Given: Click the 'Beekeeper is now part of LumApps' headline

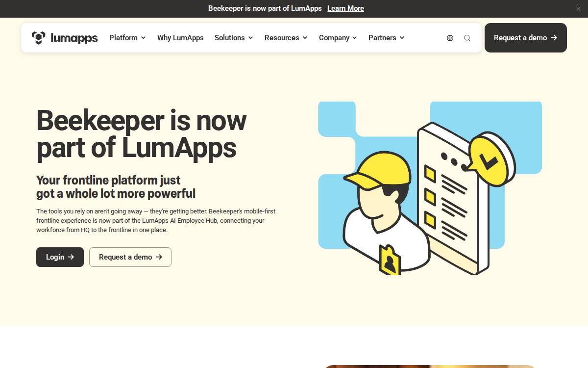Looking at the screenshot, I should coord(142,134).
